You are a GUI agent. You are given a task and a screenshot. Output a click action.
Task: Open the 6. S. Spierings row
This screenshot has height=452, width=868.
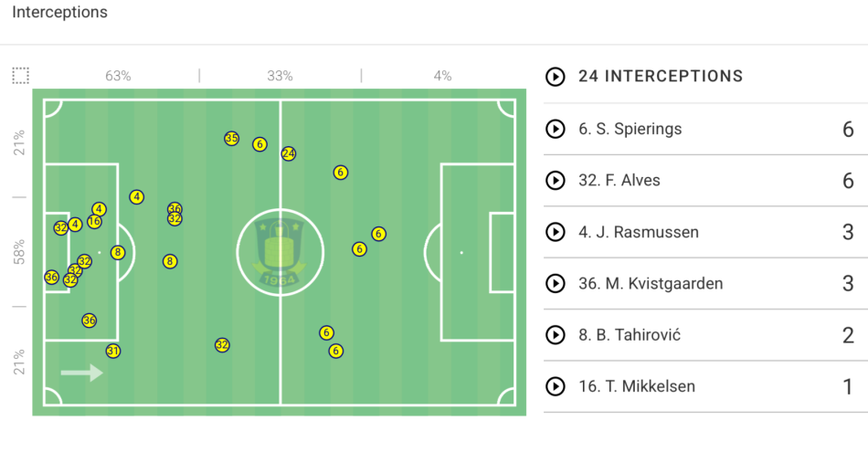[x=705, y=129]
